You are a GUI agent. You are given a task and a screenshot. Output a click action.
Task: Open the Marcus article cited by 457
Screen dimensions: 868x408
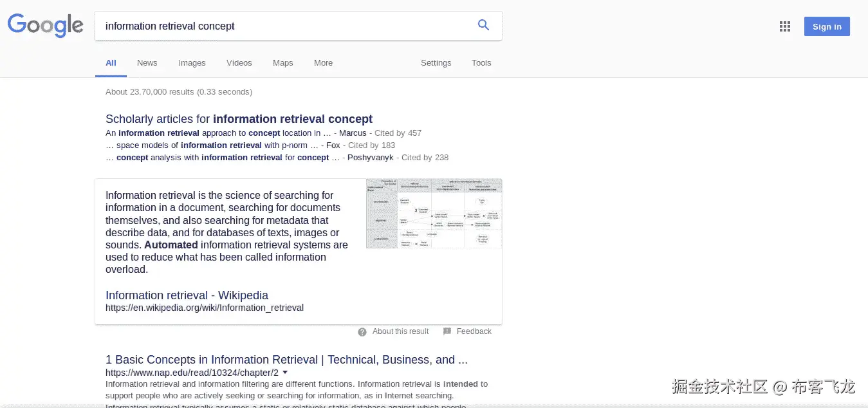219,133
